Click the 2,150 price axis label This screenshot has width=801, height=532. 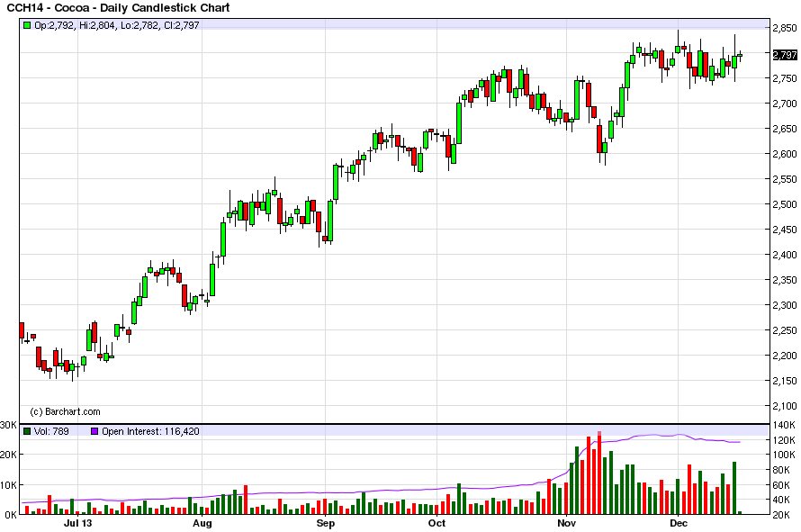(x=785, y=382)
